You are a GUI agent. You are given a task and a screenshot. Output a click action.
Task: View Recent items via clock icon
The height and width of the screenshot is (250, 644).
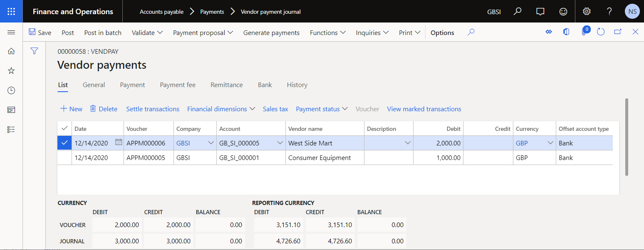(11, 90)
